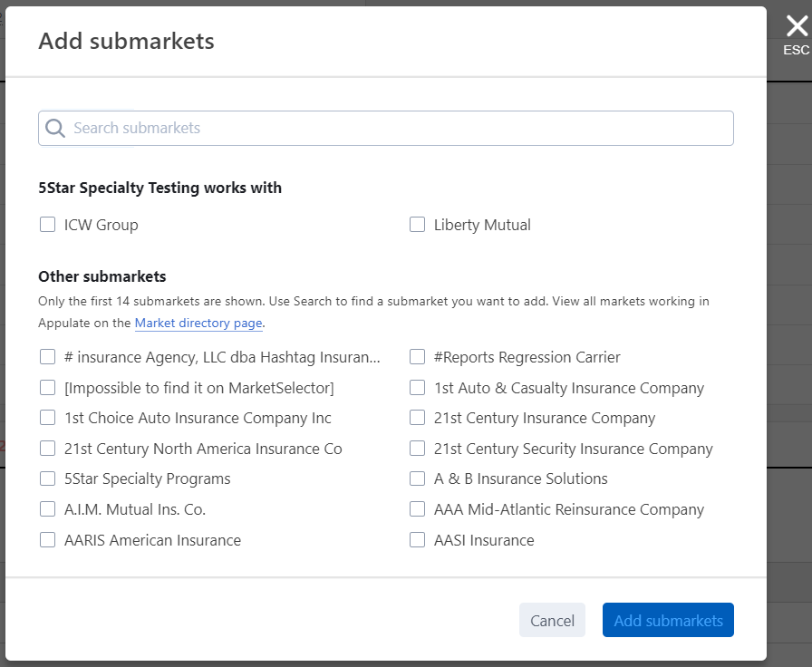Tick 21st Century Security Insurance Company
The width and height of the screenshot is (812, 667).
(x=418, y=448)
